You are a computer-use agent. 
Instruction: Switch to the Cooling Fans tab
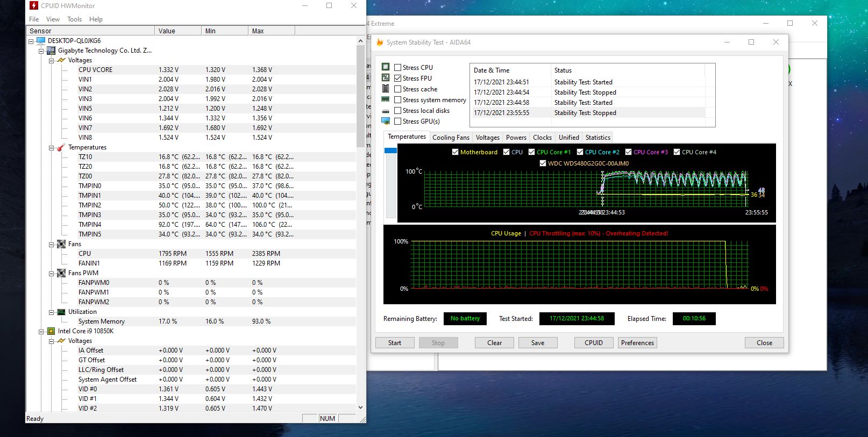point(451,138)
